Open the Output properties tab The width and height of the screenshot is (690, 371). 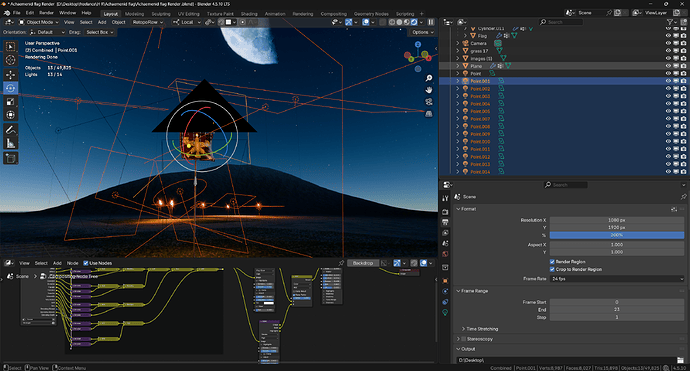(445, 222)
